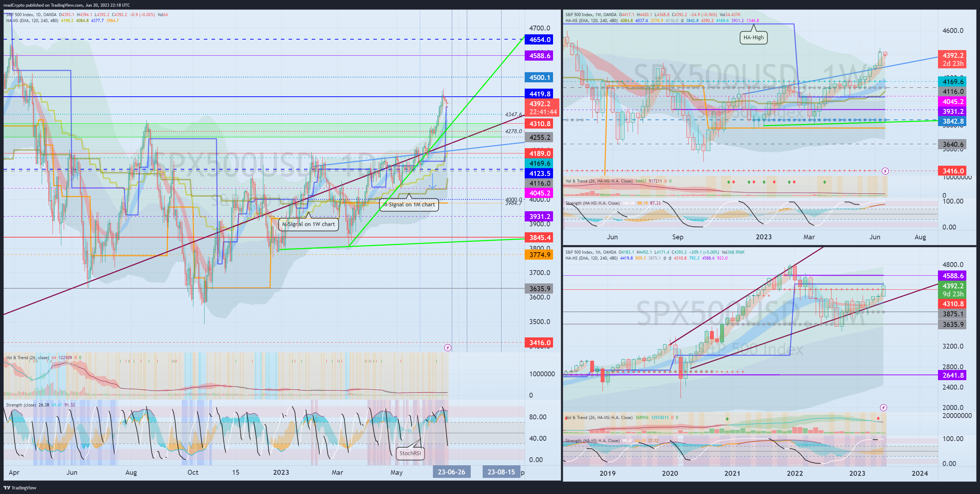Click the 4278.0 level annotation
This screenshot has height=494, width=980.
[x=513, y=131]
